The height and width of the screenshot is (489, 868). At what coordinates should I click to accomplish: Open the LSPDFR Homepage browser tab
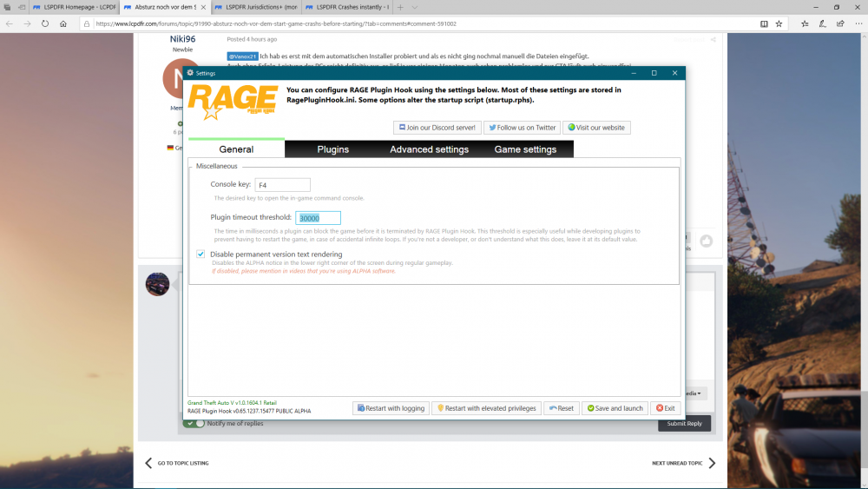click(x=75, y=7)
